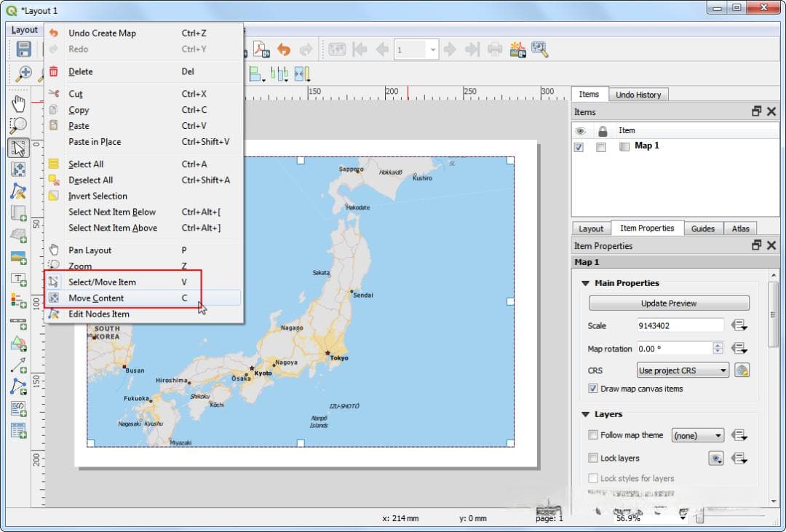Click the Export Atlas as Images icon
786x532 pixels.
pos(517,49)
